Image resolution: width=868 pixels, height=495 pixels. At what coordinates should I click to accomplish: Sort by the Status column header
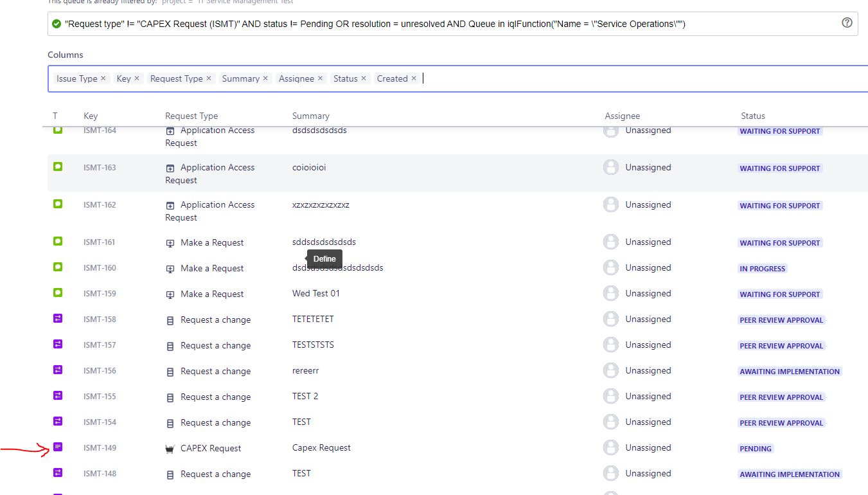coord(752,116)
